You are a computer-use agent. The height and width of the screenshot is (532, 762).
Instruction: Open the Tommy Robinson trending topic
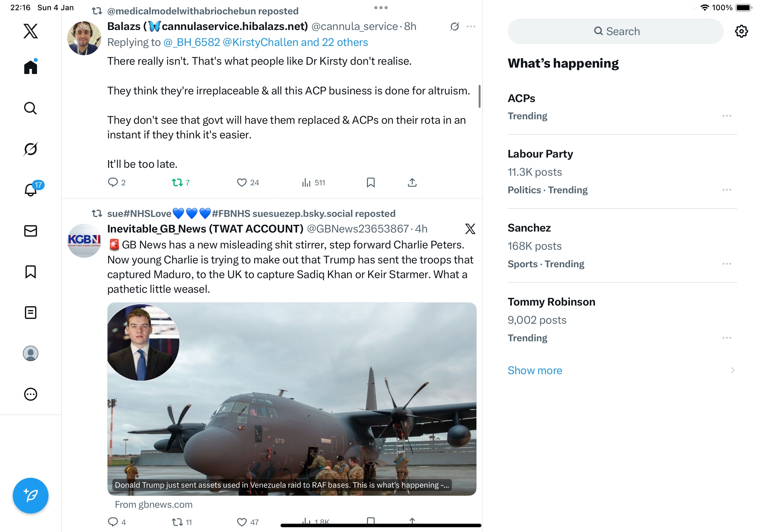(551, 302)
